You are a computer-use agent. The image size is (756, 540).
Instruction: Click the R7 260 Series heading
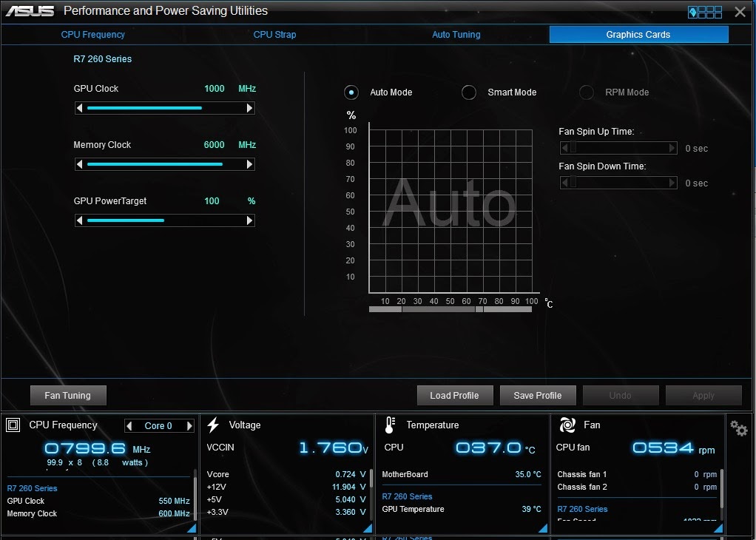pos(103,59)
